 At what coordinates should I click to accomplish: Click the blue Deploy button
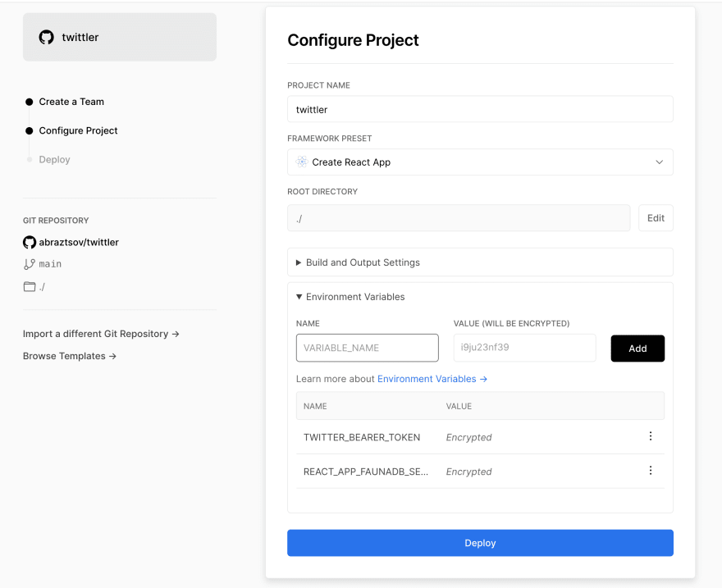[x=480, y=543]
